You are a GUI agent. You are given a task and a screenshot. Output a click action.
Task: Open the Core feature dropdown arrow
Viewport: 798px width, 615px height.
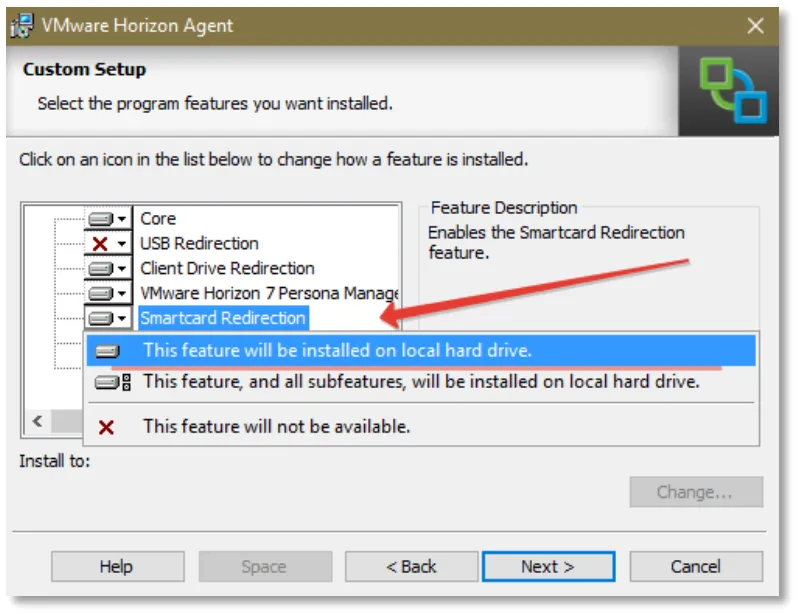pos(122,219)
